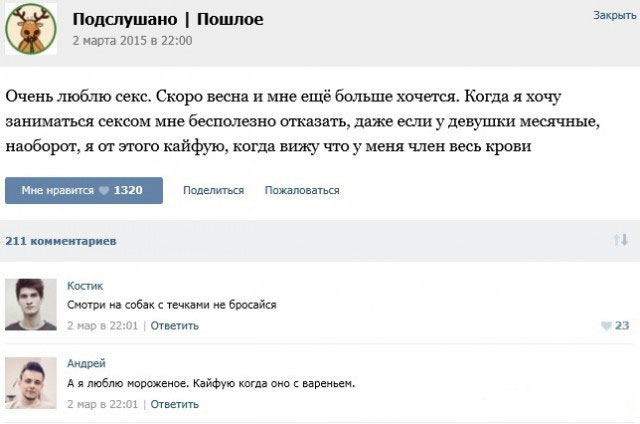Click the 211 комментариев header
The image size is (640, 424).
point(60,241)
